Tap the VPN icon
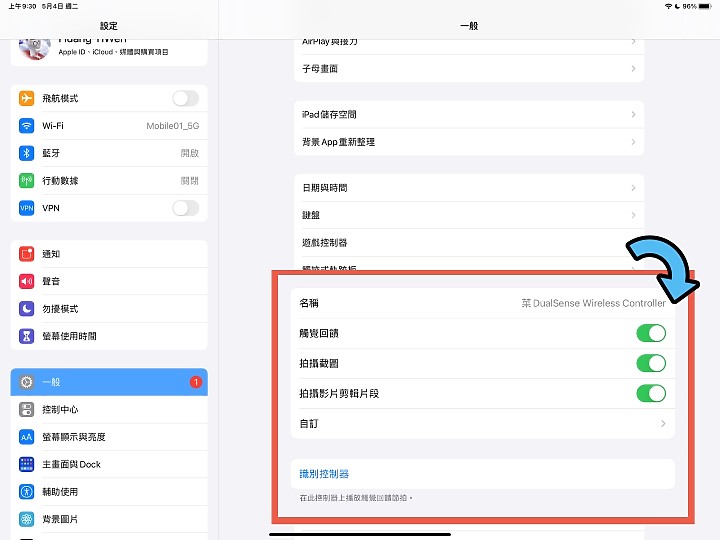The image size is (720, 540). (27, 208)
